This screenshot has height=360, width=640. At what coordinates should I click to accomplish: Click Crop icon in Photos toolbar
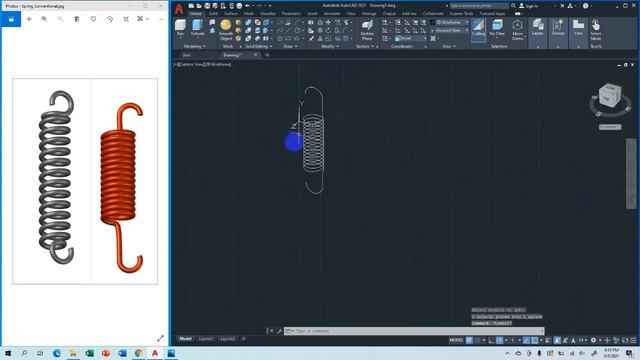point(126,19)
